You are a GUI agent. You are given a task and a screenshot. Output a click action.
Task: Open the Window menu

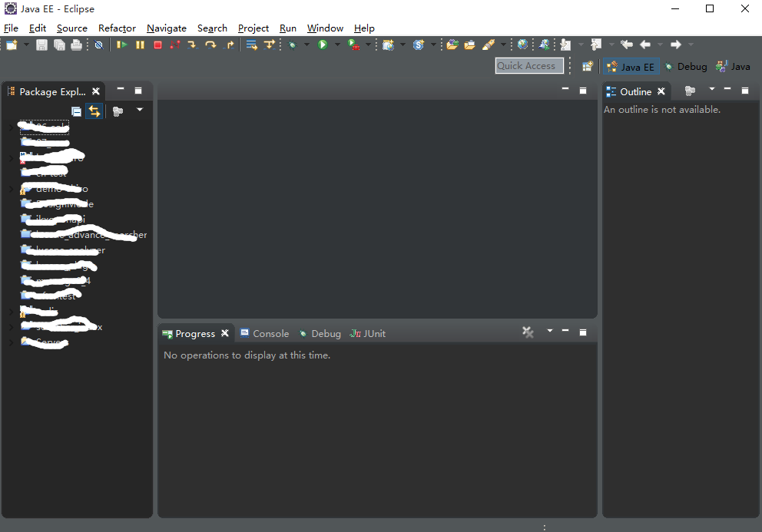pyautogui.click(x=325, y=28)
